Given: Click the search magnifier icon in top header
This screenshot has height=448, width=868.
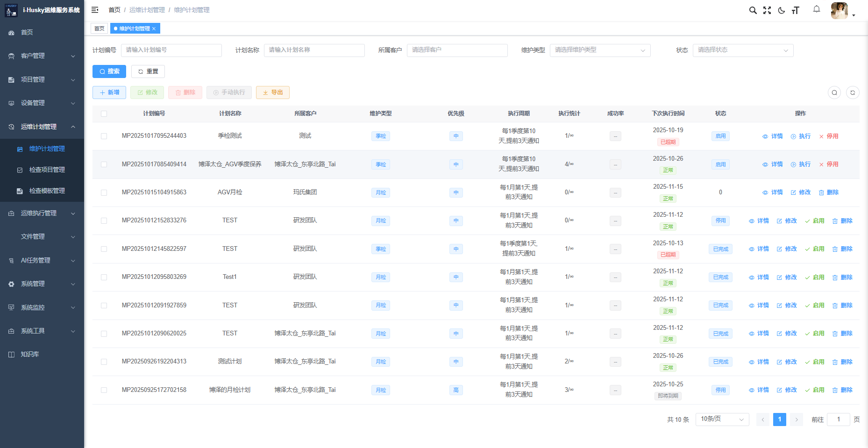Looking at the screenshot, I should coord(753,10).
